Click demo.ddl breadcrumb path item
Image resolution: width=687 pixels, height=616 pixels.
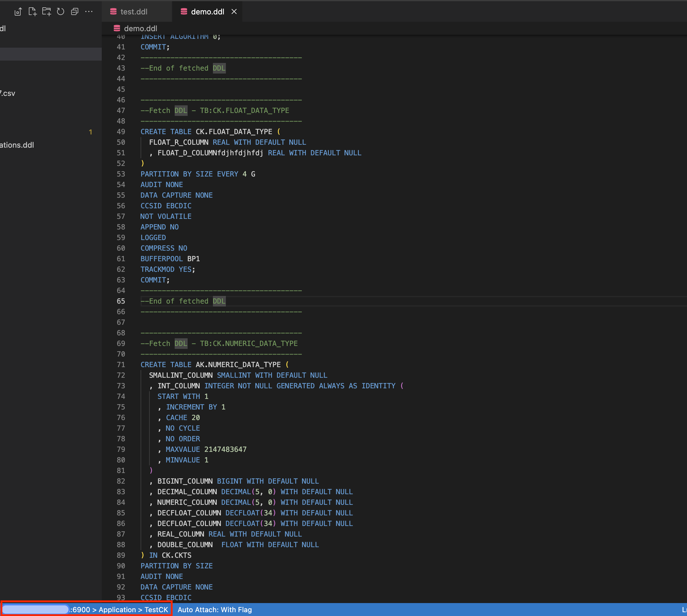point(140,29)
